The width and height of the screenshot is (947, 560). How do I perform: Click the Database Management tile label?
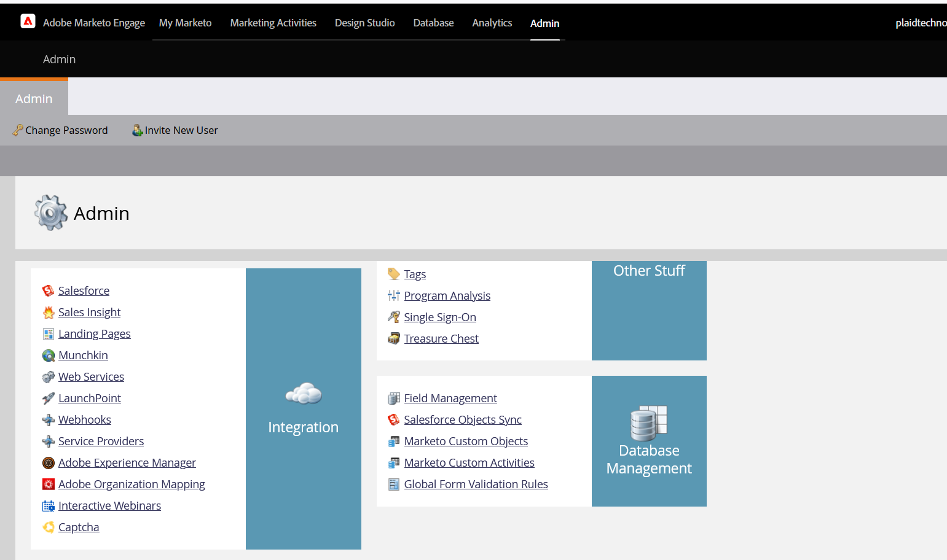click(649, 459)
